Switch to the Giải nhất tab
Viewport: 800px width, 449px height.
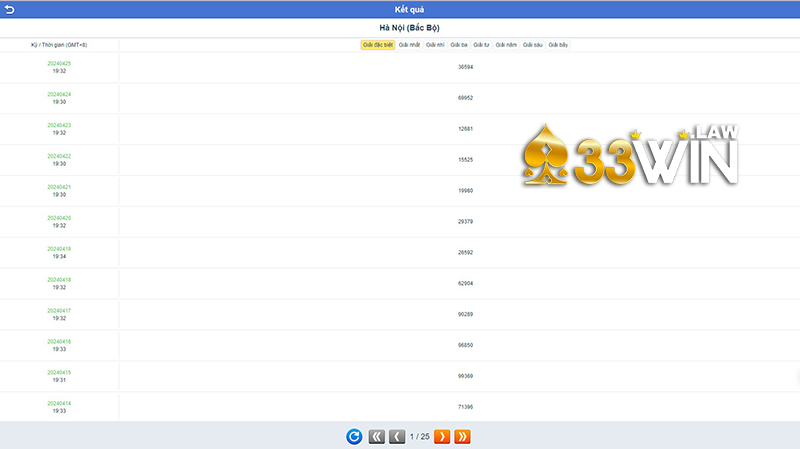[409, 45]
